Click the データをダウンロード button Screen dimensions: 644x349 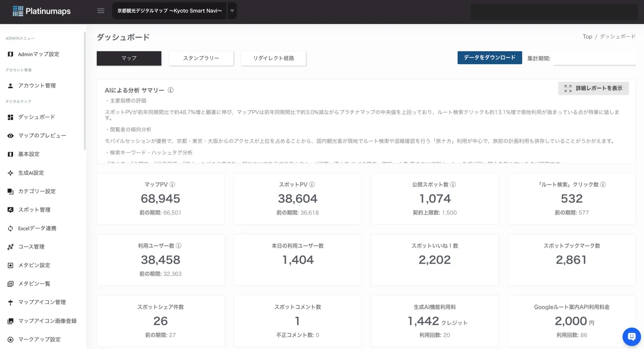[x=489, y=57]
